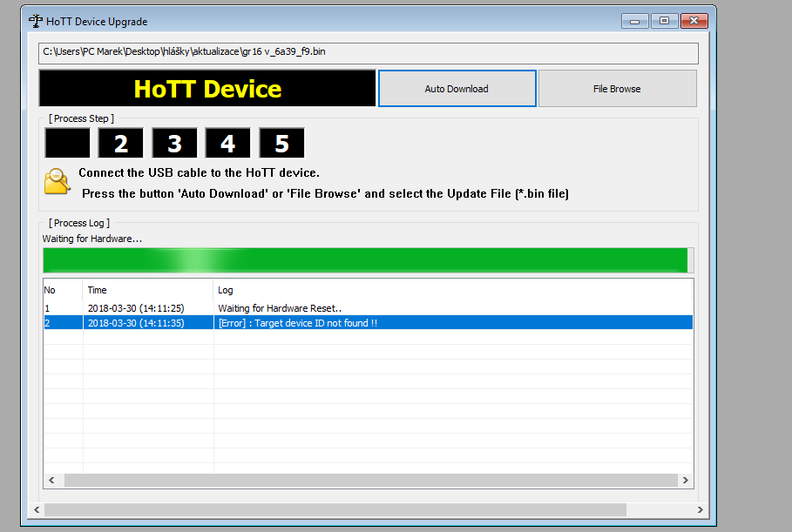This screenshot has height=532, width=792.
Task: Click the Log column header
Action: pos(453,290)
